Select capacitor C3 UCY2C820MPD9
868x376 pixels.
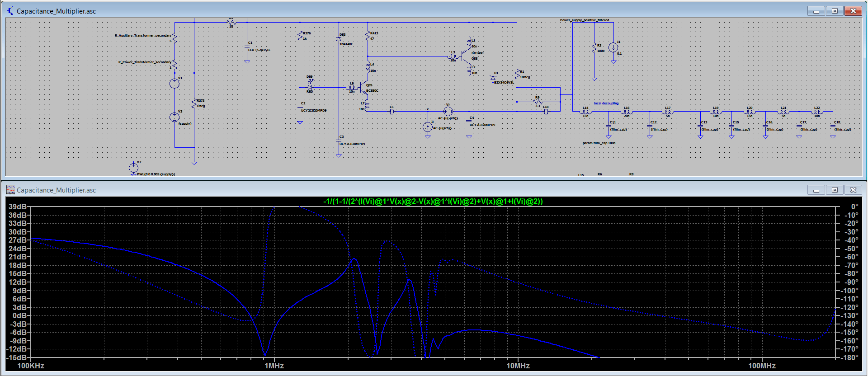(339, 140)
